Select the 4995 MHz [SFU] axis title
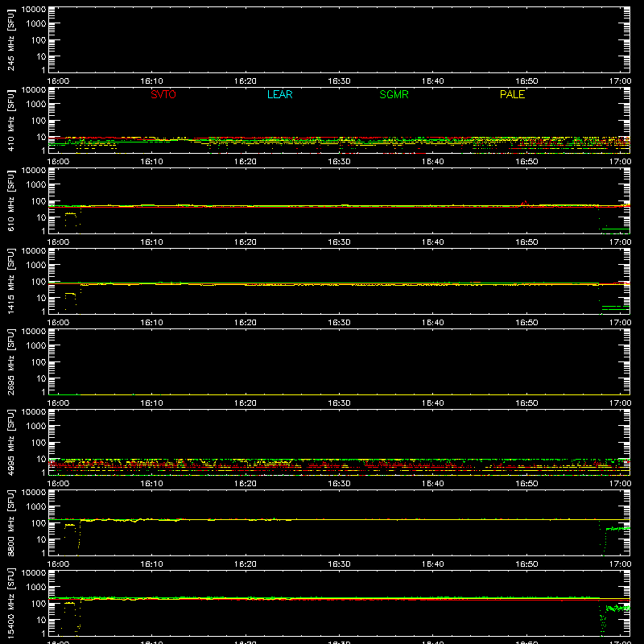Screen dimensions: 644x644 coord(10,442)
